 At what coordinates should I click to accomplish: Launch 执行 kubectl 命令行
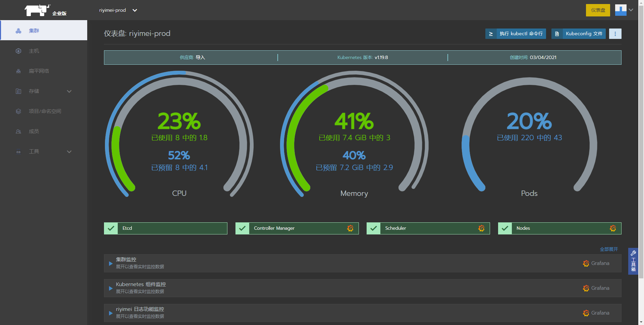coord(516,34)
